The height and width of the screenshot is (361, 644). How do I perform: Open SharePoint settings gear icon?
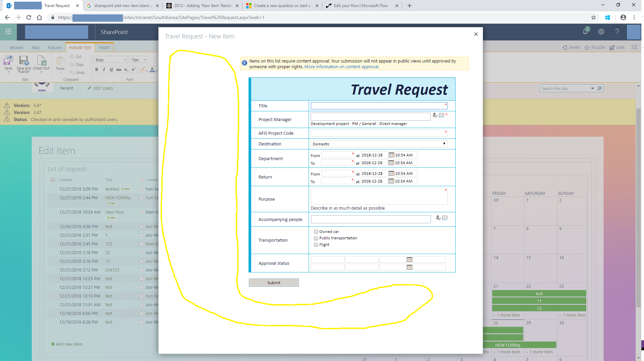[x=601, y=32]
